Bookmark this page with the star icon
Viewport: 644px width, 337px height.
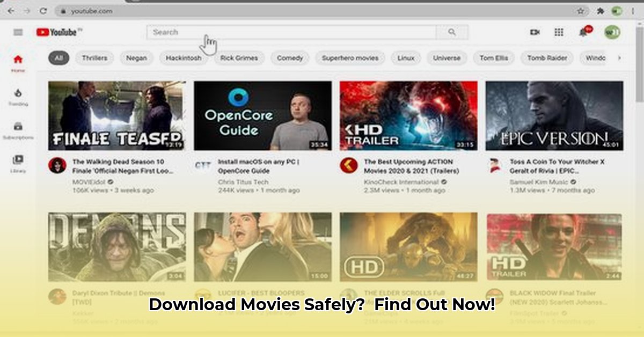581,11
